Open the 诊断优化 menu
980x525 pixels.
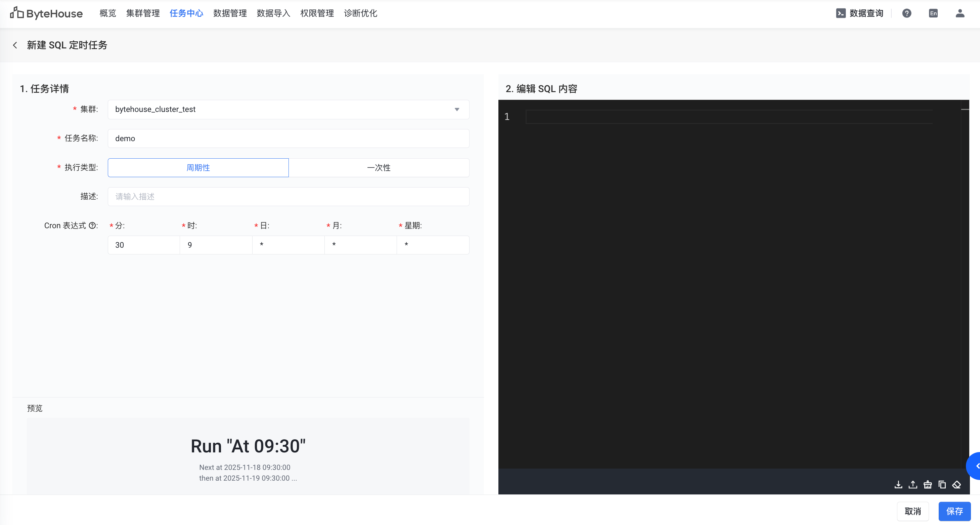click(x=360, y=13)
